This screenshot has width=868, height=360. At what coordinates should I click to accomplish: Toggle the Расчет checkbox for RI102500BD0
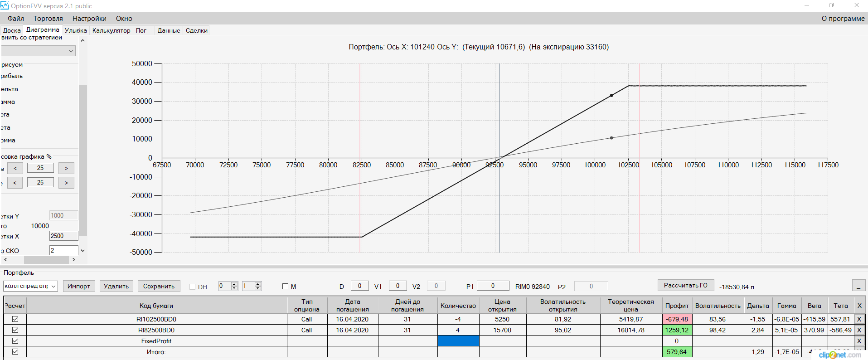[15, 319]
